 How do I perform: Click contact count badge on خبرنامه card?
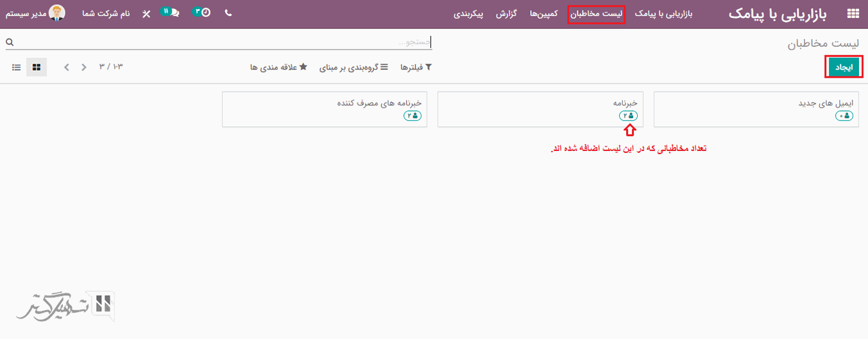point(628,116)
